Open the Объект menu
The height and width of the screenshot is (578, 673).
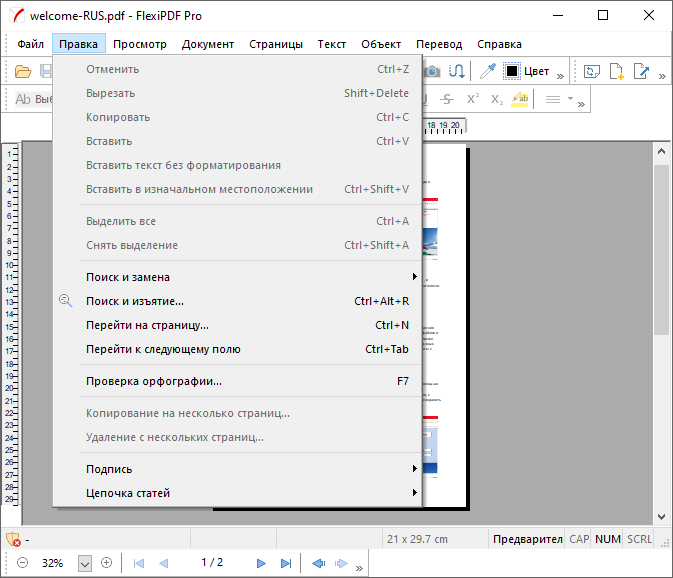(381, 44)
